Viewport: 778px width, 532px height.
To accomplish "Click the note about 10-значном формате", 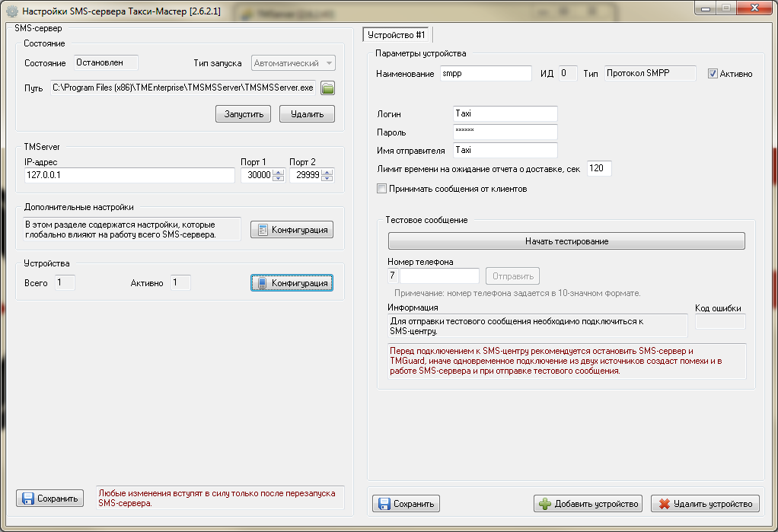I will [518, 293].
